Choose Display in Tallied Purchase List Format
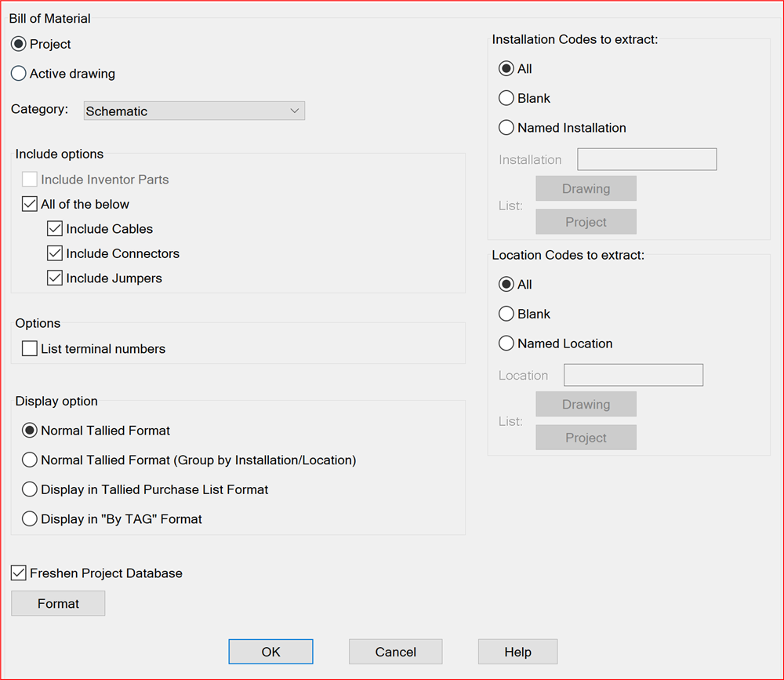Viewport: 784px width, 680px height. tap(30, 489)
